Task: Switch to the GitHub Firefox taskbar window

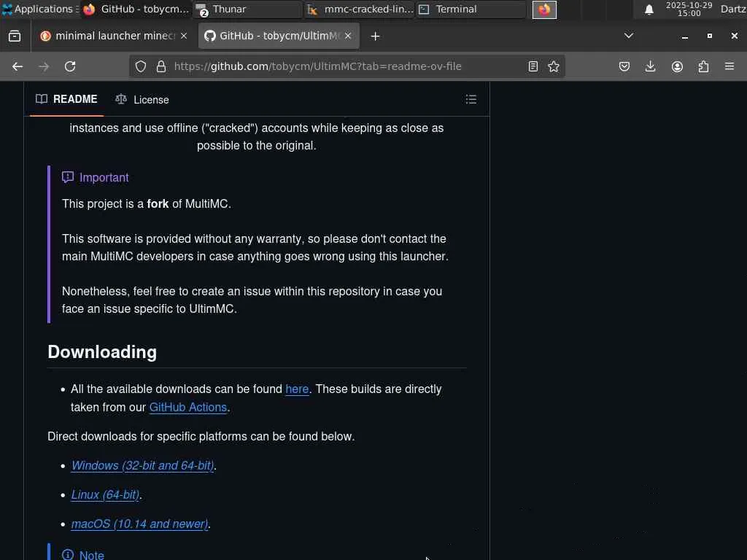Action: (x=136, y=9)
